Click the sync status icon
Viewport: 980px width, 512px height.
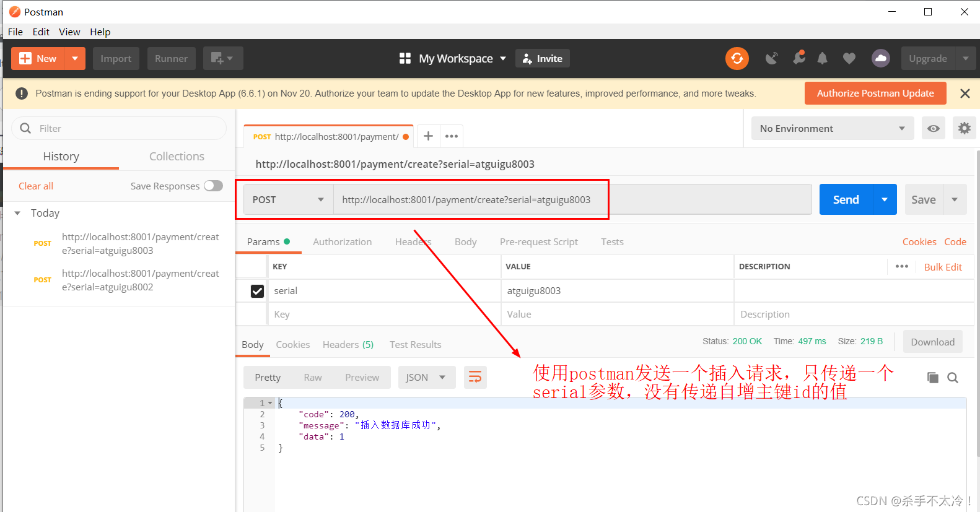(x=737, y=58)
